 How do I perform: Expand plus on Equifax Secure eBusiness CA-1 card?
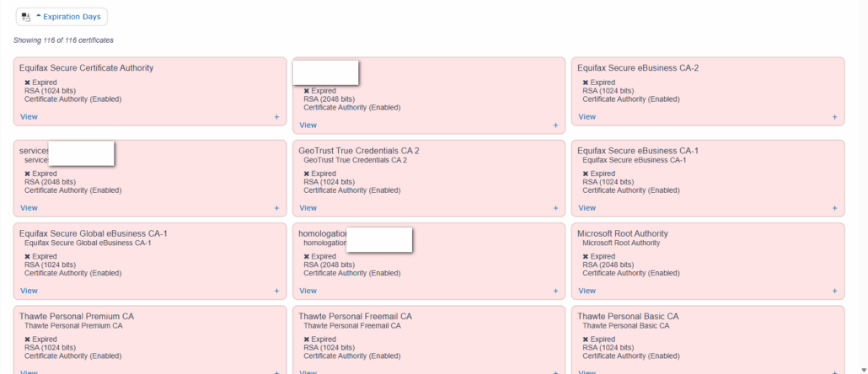click(834, 209)
